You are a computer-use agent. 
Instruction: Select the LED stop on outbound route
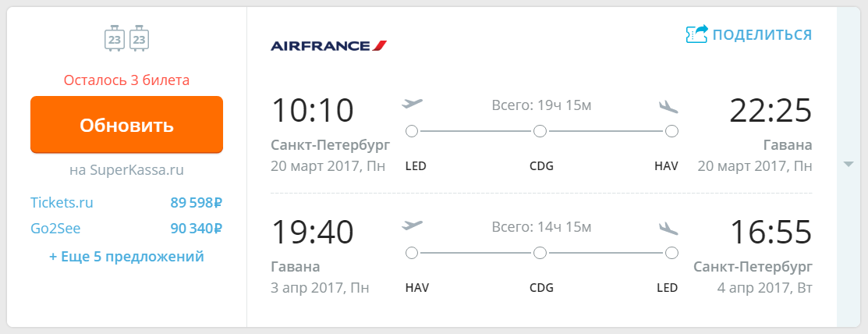(x=411, y=131)
